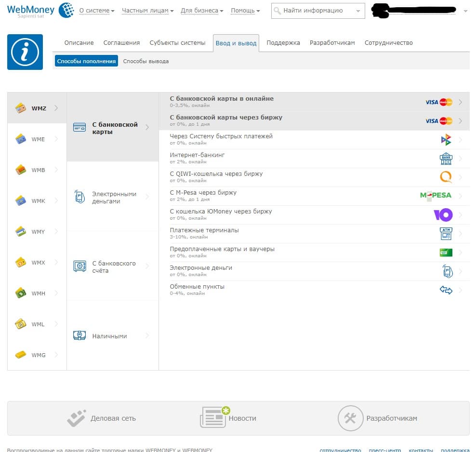476x452 pixels.
Task: Click the phone icon beside Электронными деньгами
Action: click(x=79, y=197)
